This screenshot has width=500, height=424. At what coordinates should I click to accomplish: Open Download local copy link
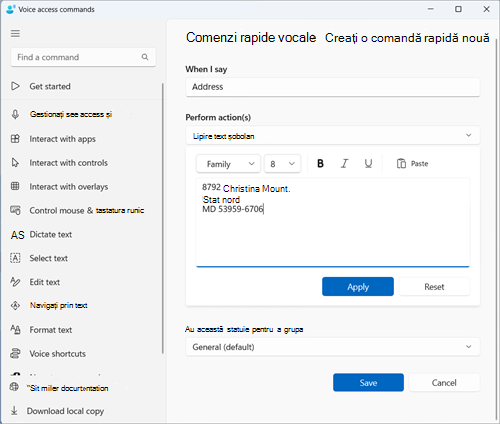pyautogui.click(x=65, y=411)
